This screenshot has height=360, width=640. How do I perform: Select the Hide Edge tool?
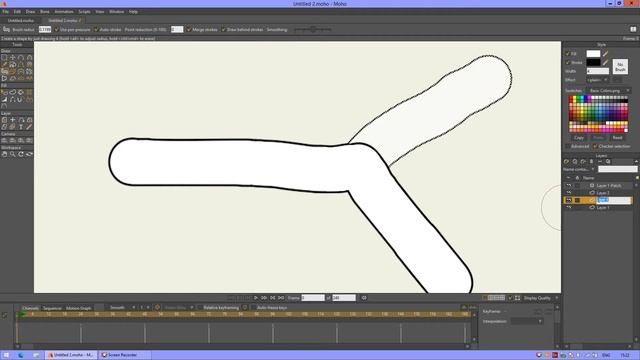[13, 99]
